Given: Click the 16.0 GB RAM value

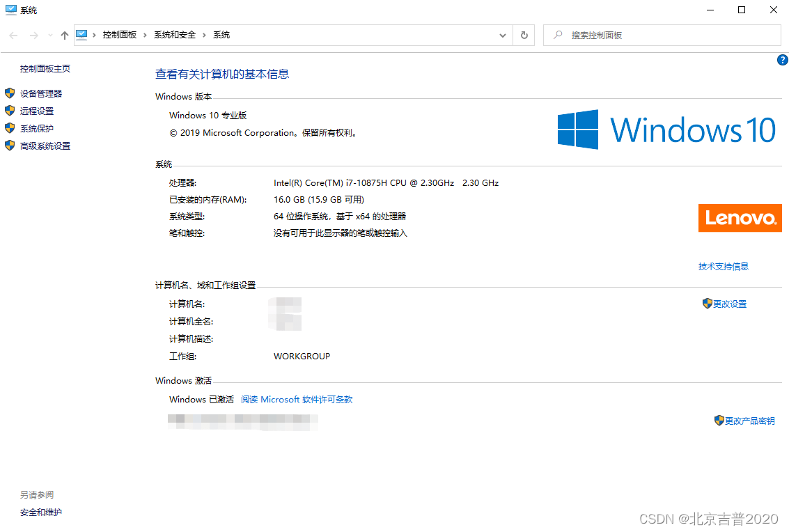Looking at the screenshot, I should click(319, 200).
